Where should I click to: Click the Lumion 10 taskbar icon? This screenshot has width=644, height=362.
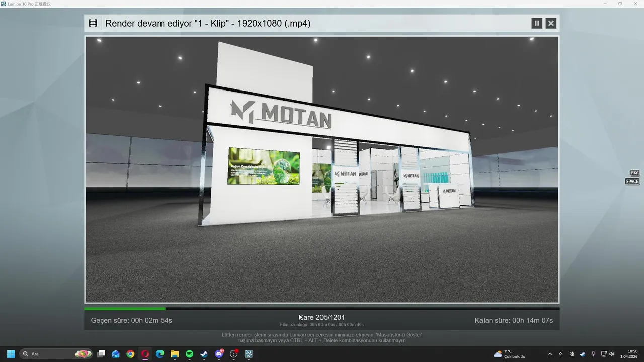[248, 354]
